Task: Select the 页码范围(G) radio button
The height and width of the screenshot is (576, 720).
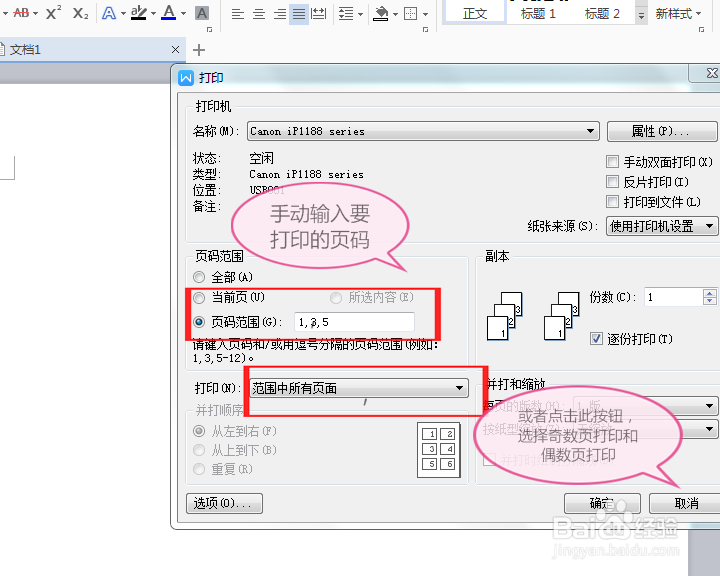Action: click(199, 322)
